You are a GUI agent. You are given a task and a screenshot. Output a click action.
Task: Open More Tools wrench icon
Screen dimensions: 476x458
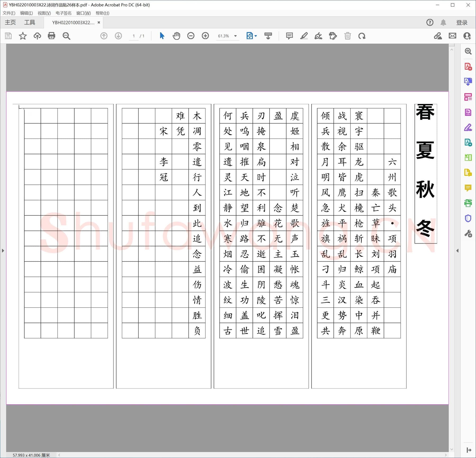pos(468,234)
